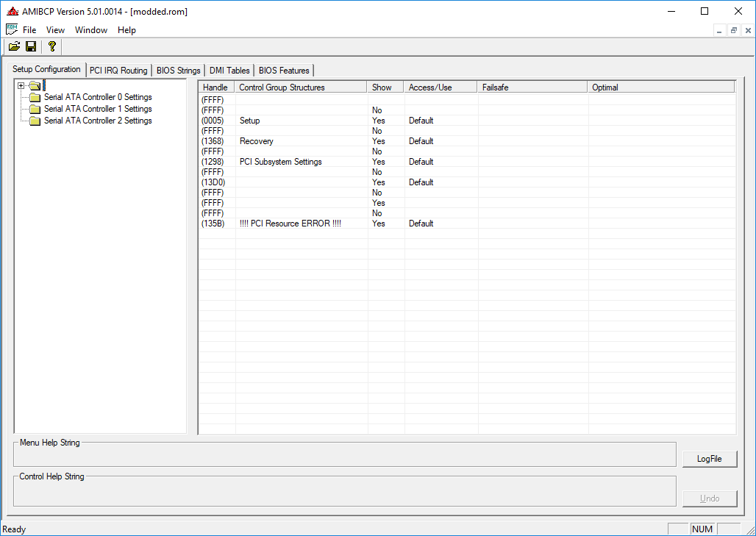Open the View menu
Image resolution: width=756 pixels, height=536 pixels.
[x=55, y=30]
